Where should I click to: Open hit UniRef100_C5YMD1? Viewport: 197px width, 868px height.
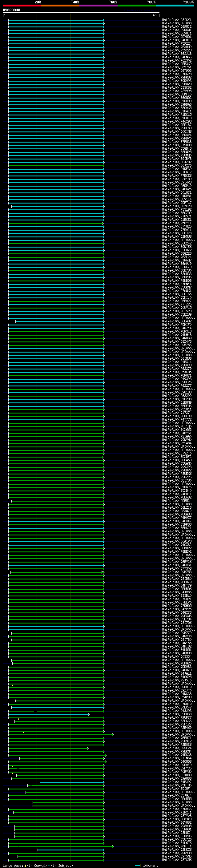[x=177, y=37]
